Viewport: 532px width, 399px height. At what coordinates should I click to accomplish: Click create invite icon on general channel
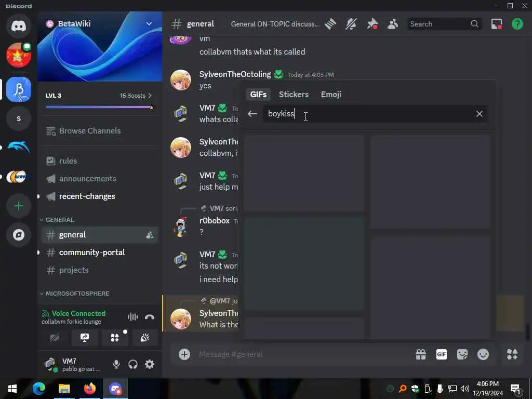click(150, 235)
